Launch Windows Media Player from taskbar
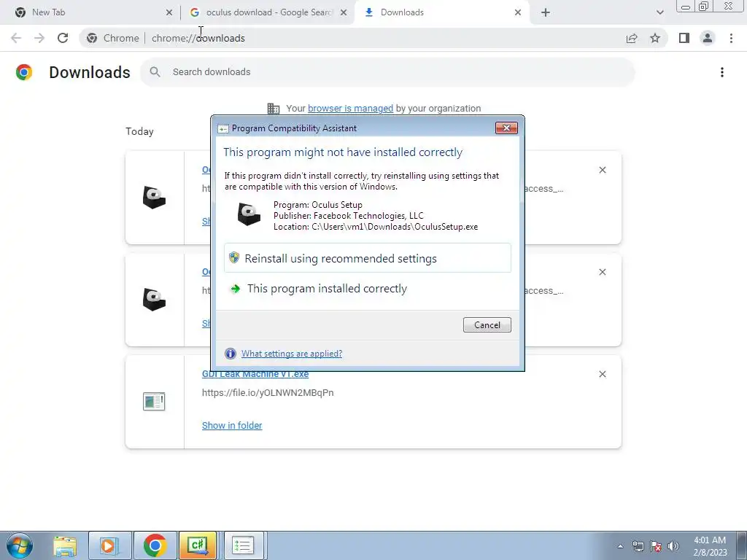This screenshot has width=747, height=560. click(x=109, y=545)
